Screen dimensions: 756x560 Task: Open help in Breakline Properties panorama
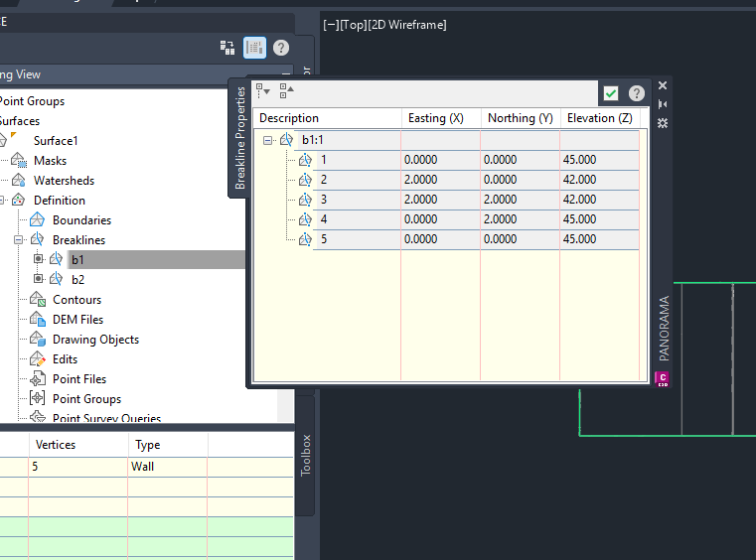coord(637,93)
